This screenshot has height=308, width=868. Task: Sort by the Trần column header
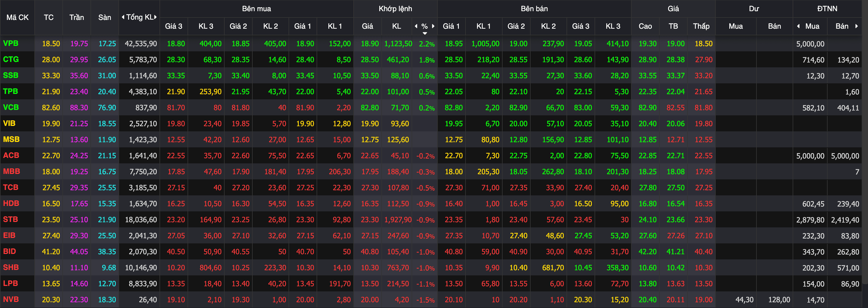click(x=77, y=18)
